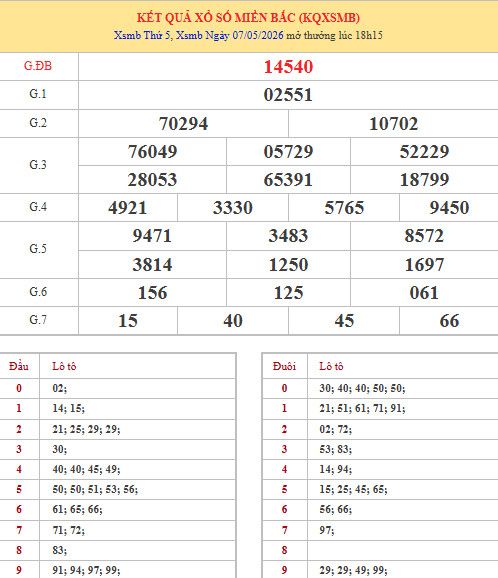
Task: Click Đầu row lô tô 14; 15;
Action: [68, 408]
